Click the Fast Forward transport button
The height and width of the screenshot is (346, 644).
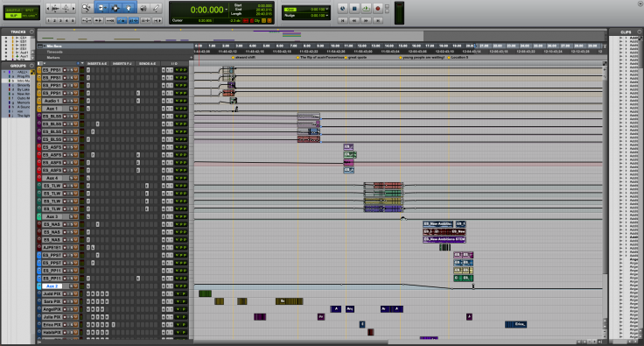pyautogui.click(x=366, y=20)
